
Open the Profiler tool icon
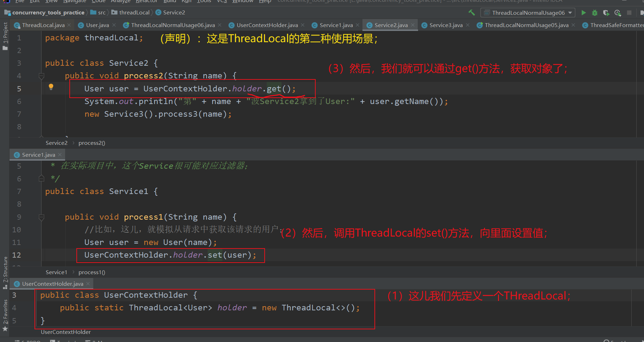[618, 13]
